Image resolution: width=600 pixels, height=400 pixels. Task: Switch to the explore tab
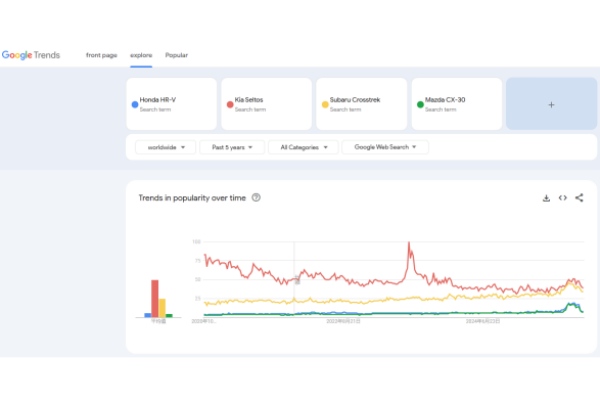pyautogui.click(x=141, y=55)
